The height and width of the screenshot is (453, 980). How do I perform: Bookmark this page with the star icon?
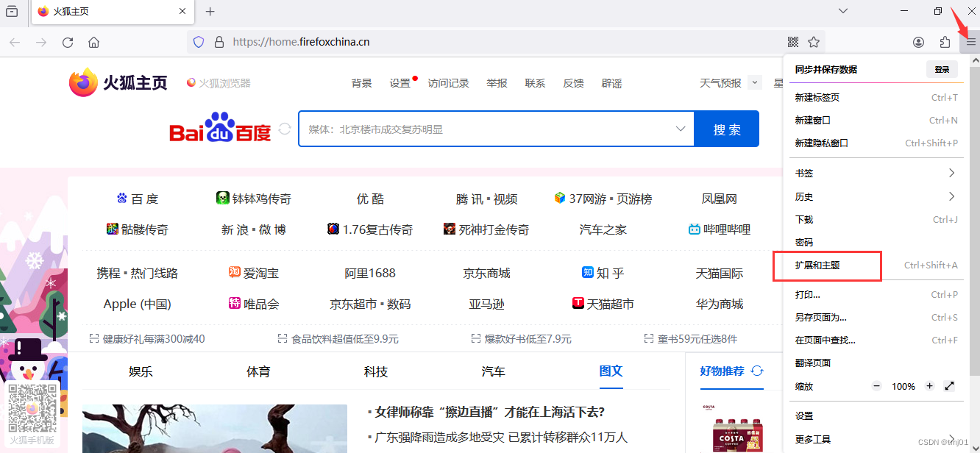pos(814,42)
